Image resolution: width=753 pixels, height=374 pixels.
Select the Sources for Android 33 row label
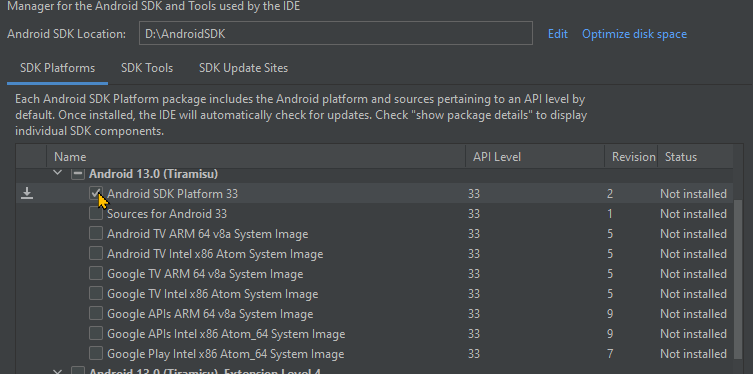[x=167, y=214]
